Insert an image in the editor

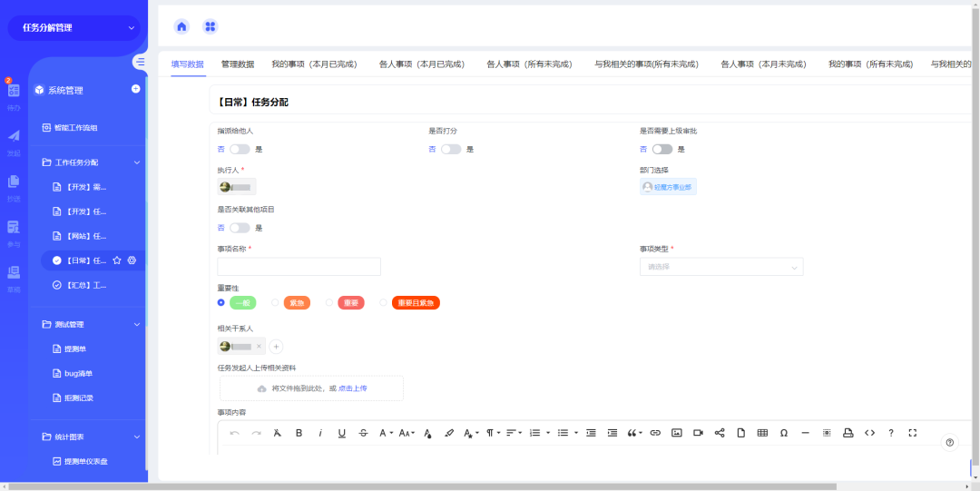coord(676,433)
